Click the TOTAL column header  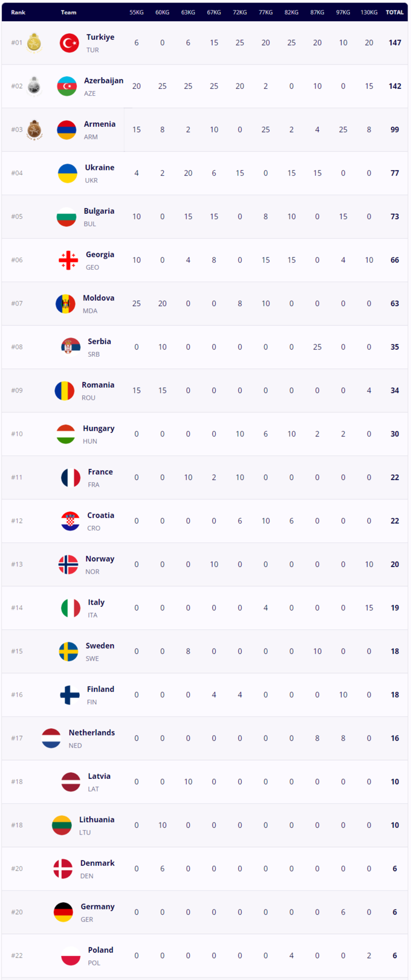click(x=395, y=12)
